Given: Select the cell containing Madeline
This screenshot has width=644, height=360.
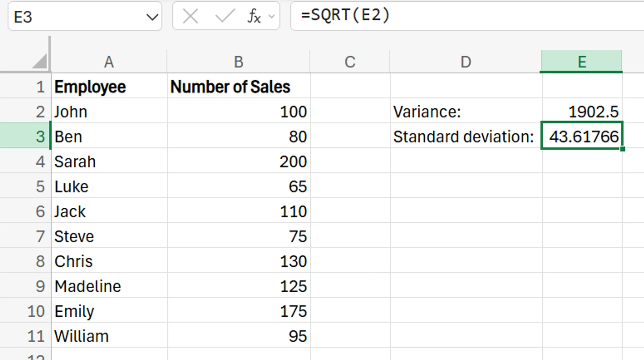Looking at the screenshot, I should point(109,286).
